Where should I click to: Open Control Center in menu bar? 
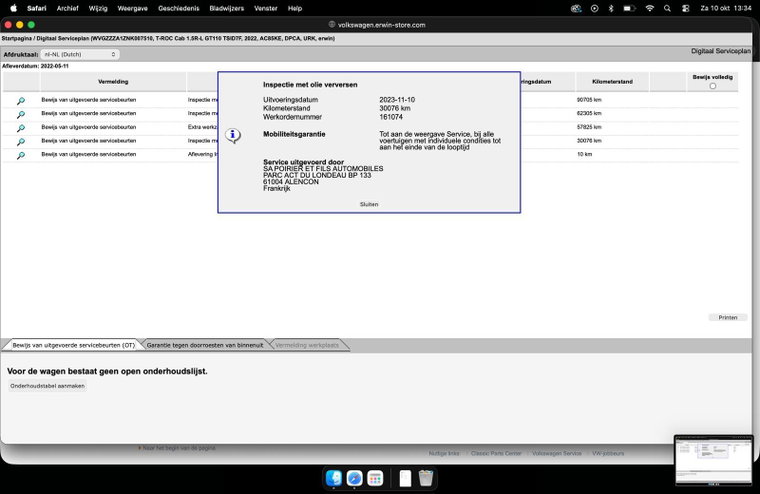pyautogui.click(x=685, y=8)
